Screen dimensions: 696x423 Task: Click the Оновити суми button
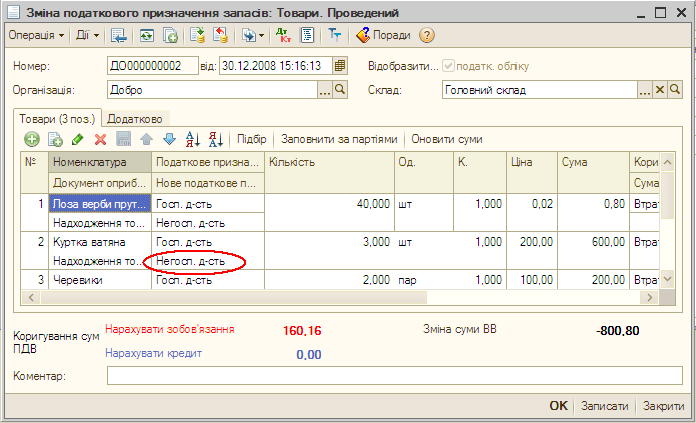tap(447, 139)
